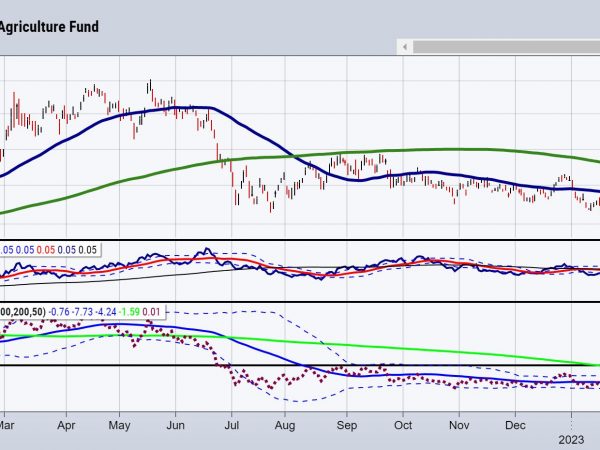Click the -0.76 indicator value
This screenshot has width=600, height=450.
pyautogui.click(x=59, y=312)
